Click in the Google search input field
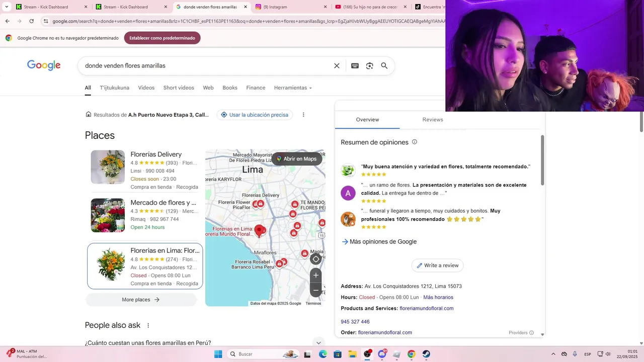This screenshot has height=362, width=644. tap(206, 66)
